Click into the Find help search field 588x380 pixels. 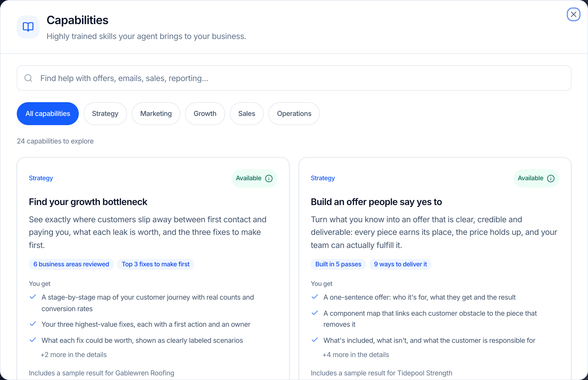click(x=294, y=78)
